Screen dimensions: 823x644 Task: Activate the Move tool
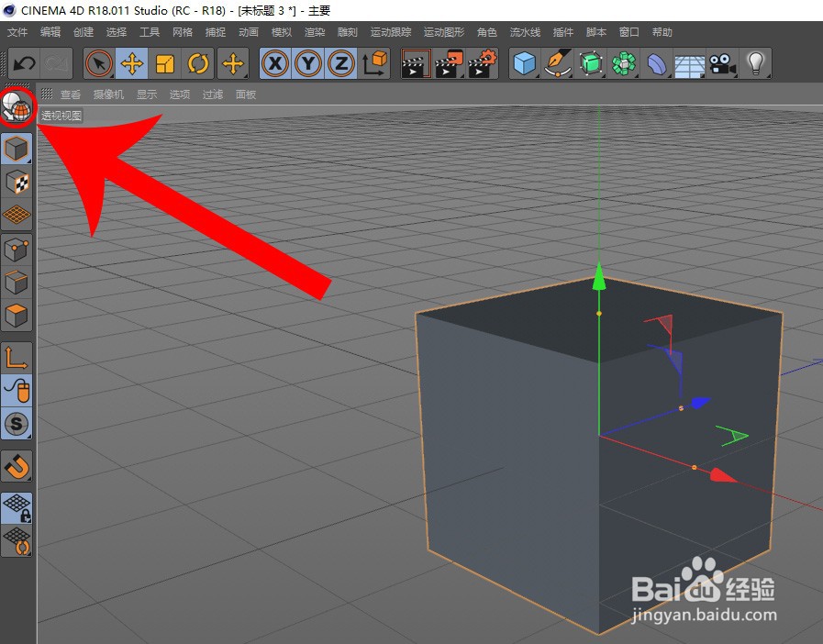click(x=132, y=63)
